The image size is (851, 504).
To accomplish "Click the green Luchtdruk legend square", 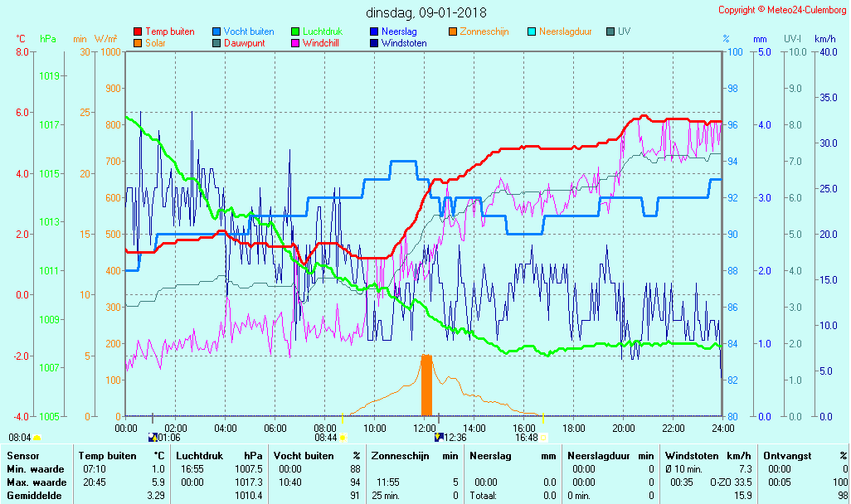I will coord(295,31).
